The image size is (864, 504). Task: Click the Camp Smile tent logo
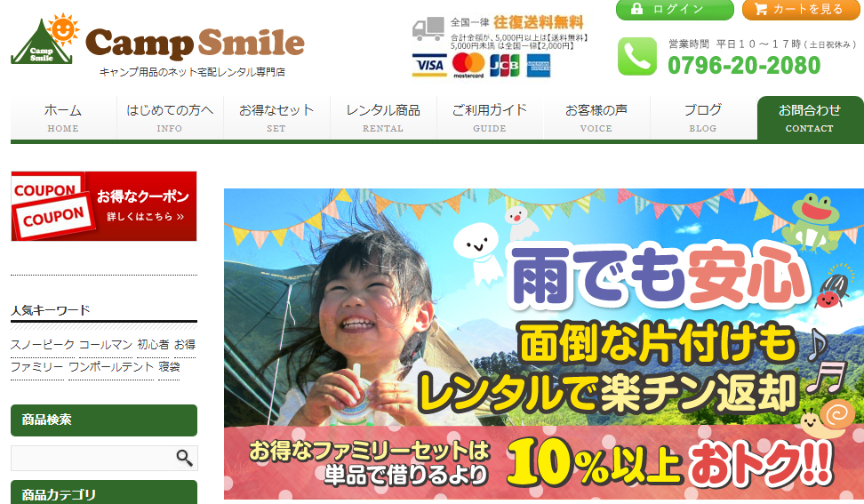(x=45, y=38)
